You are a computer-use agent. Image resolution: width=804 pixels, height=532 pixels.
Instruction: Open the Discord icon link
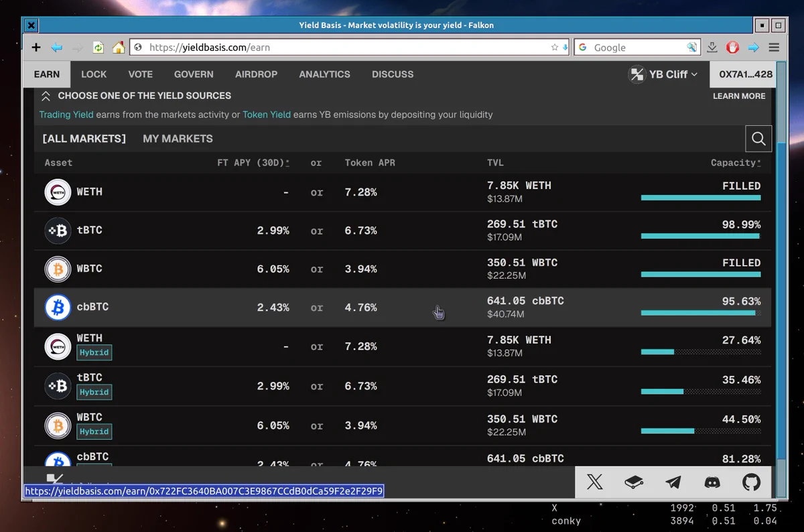tap(712, 482)
